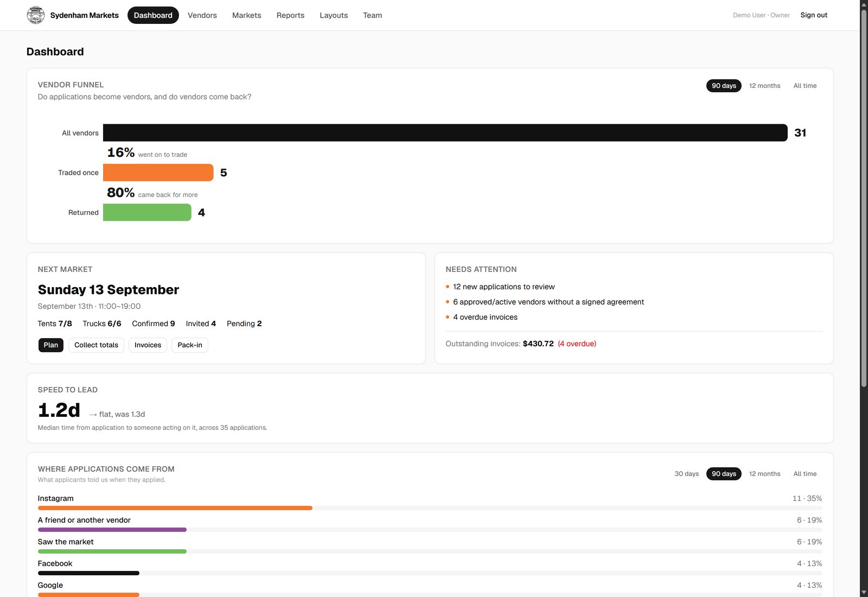Image resolution: width=868 pixels, height=597 pixels.
Task: Select 30 days for application sources
Action: (x=687, y=474)
